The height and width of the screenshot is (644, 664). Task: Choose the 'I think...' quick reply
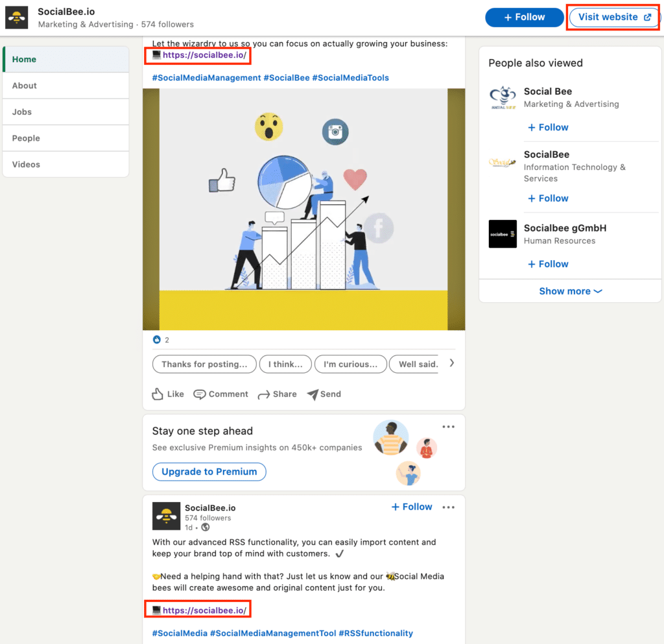[285, 364]
